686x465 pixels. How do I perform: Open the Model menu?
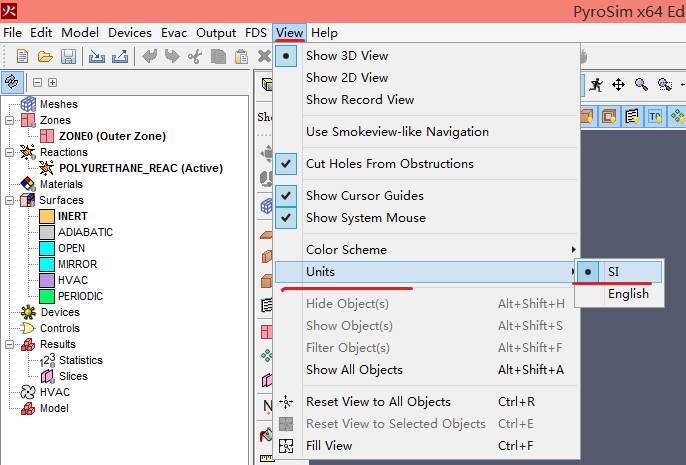(x=80, y=33)
